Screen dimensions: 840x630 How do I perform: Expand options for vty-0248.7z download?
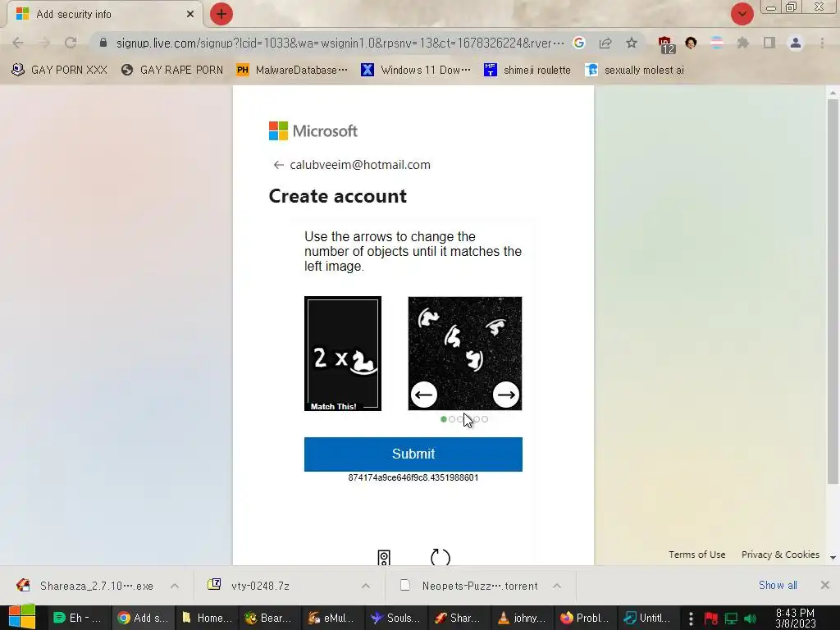366,586
